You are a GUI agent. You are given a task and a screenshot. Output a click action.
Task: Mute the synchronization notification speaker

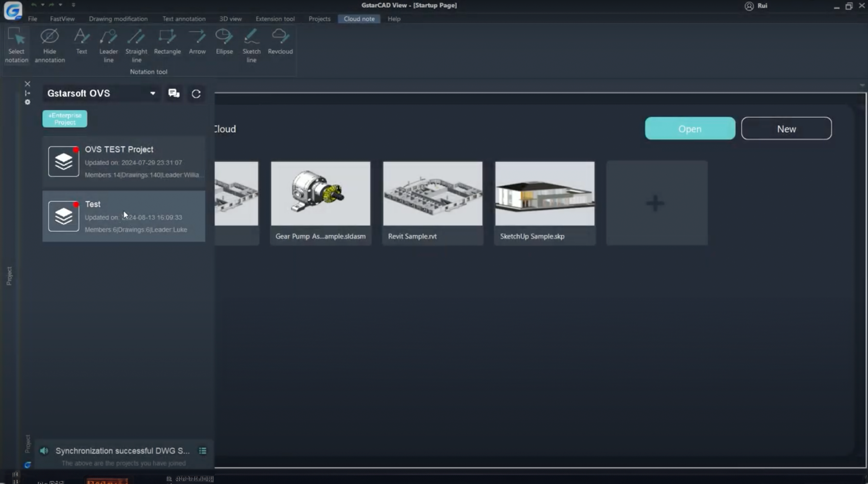tap(44, 451)
